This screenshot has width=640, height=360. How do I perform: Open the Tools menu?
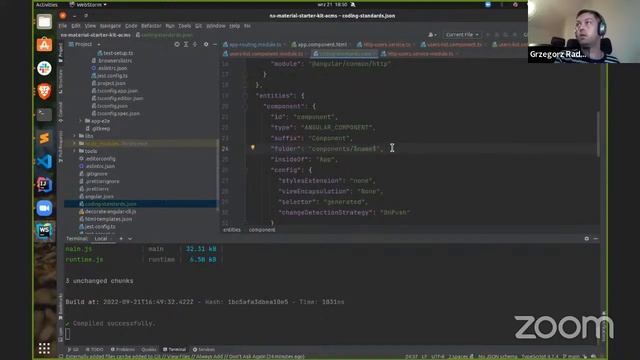[x=184, y=26]
